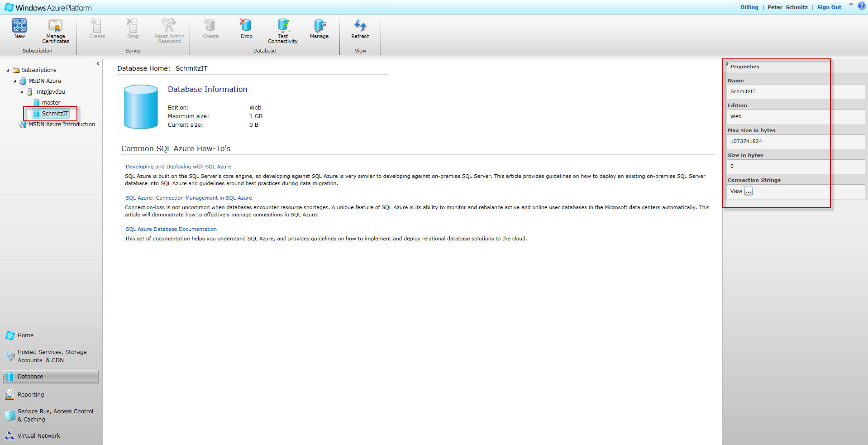Click the Database Create icon

click(210, 25)
